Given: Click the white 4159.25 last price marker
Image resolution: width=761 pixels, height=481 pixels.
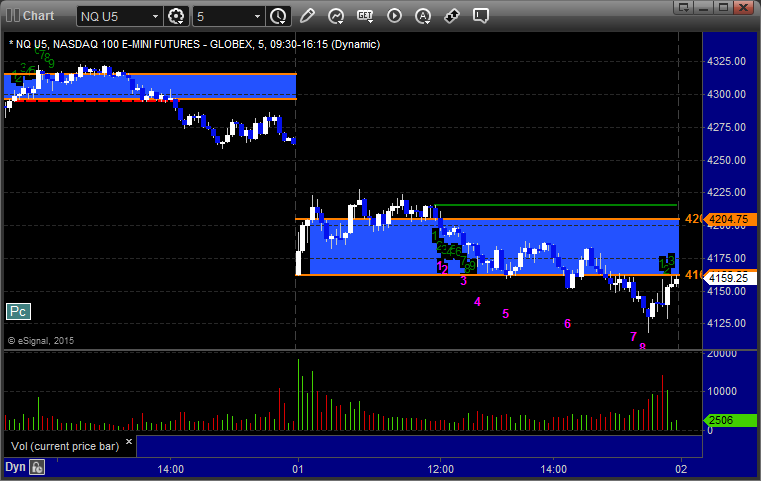Looking at the screenshot, I should (x=729, y=278).
